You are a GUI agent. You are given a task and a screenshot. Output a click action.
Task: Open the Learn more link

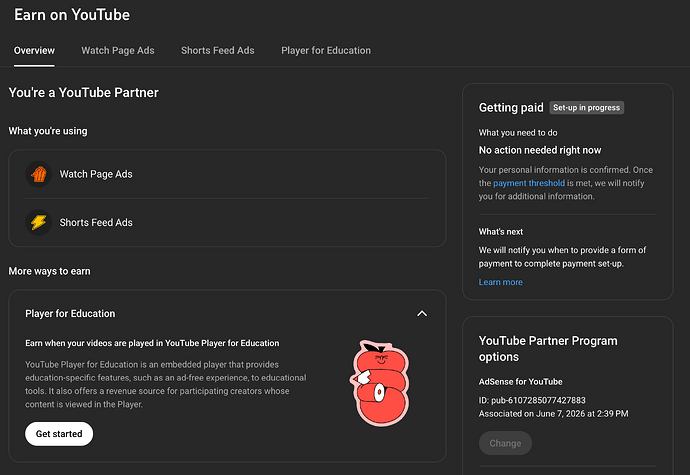coord(501,282)
